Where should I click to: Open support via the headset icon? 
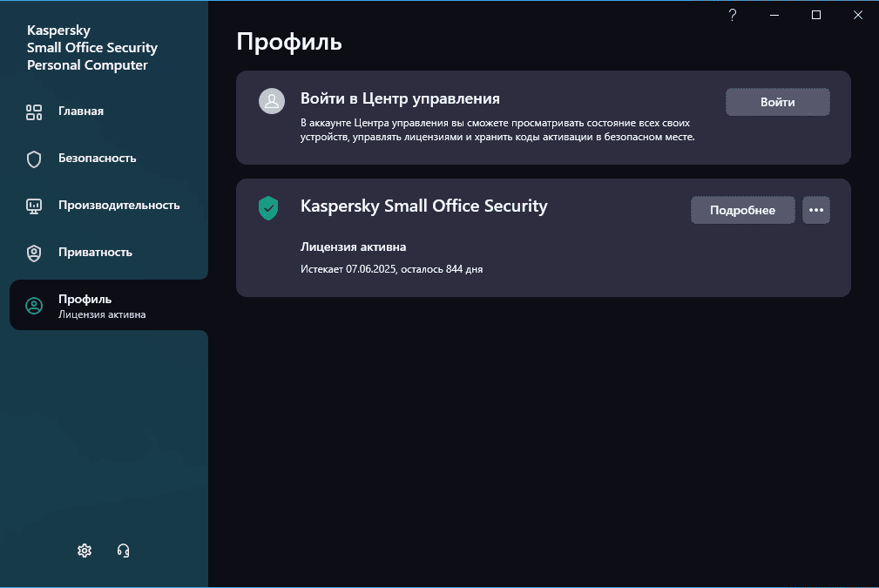pos(124,551)
